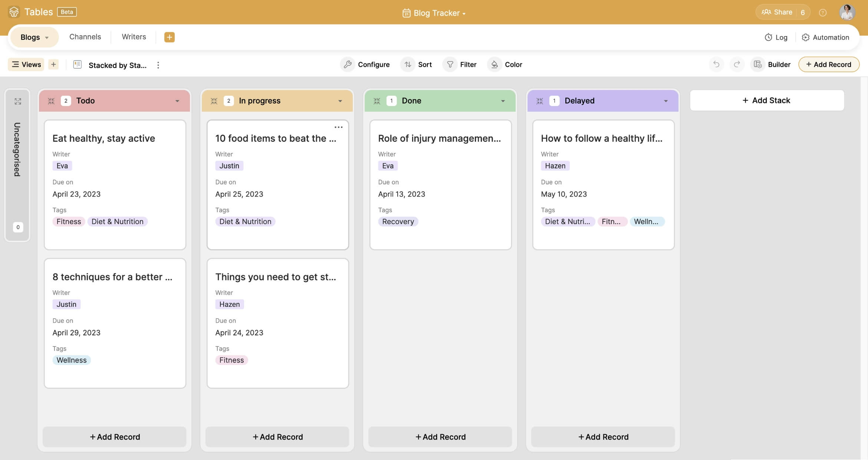868x460 pixels.
Task: Add a new table with orange plus
Action: [x=169, y=37]
